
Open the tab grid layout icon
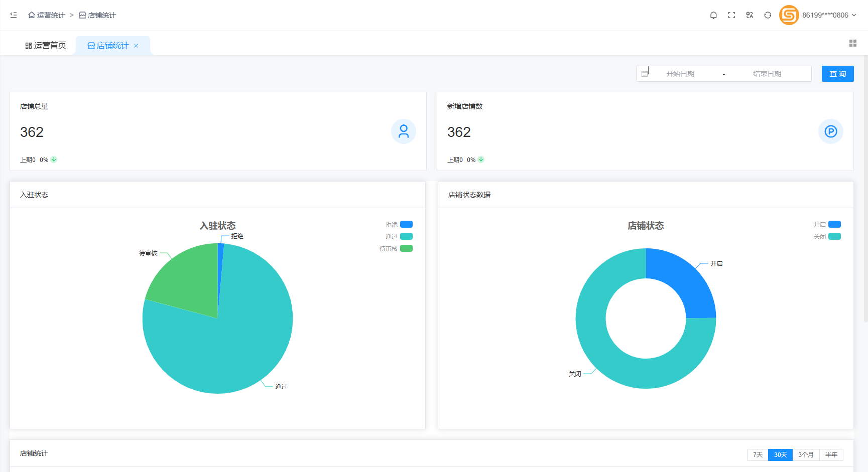(852, 44)
